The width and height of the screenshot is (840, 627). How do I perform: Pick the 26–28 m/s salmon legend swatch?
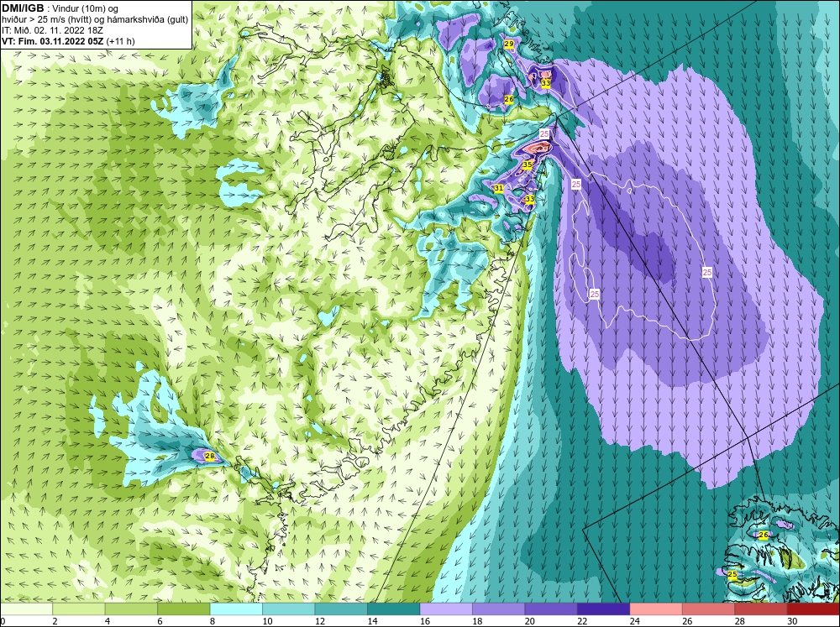pyautogui.click(x=709, y=609)
